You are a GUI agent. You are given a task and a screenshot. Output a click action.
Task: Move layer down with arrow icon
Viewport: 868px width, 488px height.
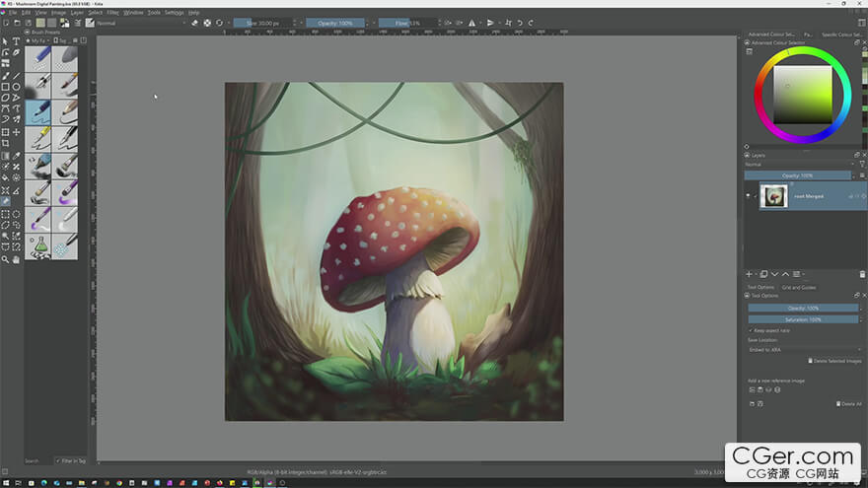774,274
